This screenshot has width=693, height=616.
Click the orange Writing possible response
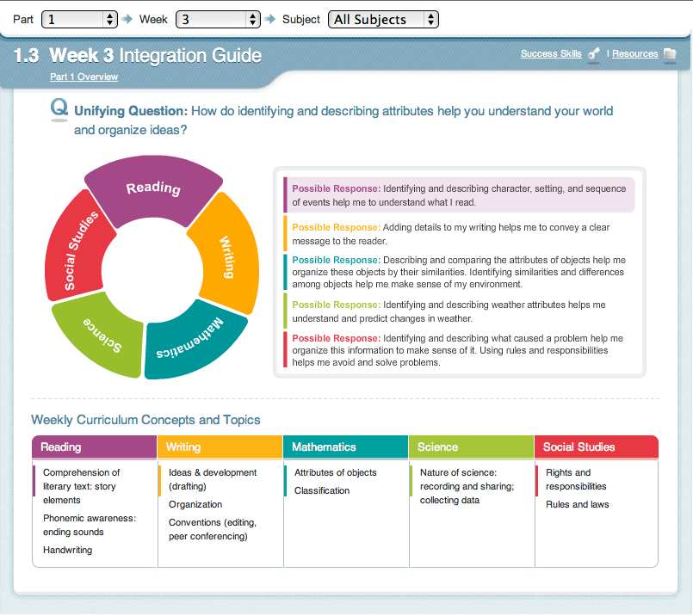point(459,234)
